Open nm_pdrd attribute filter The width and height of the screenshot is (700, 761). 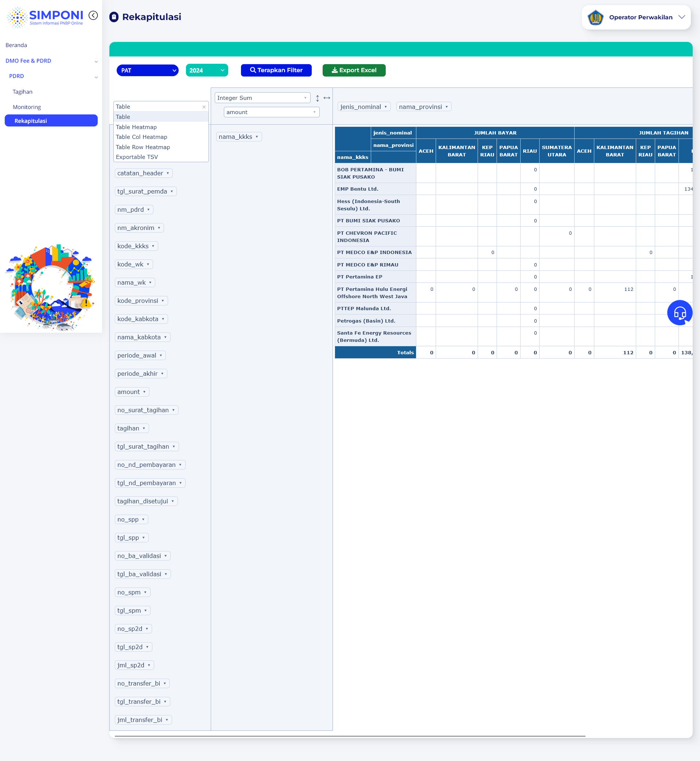point(148,210)
